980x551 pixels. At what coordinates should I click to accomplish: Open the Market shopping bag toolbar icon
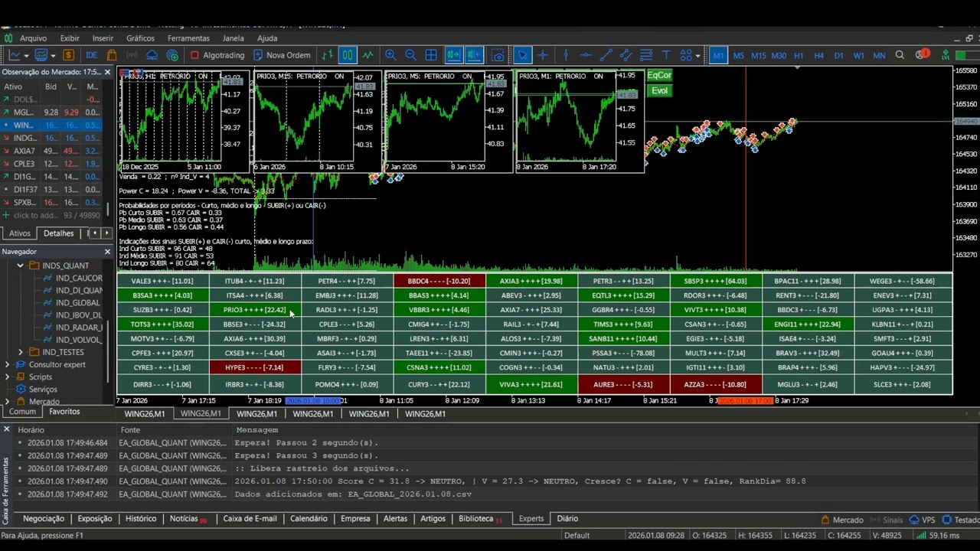tap(112, 55)
